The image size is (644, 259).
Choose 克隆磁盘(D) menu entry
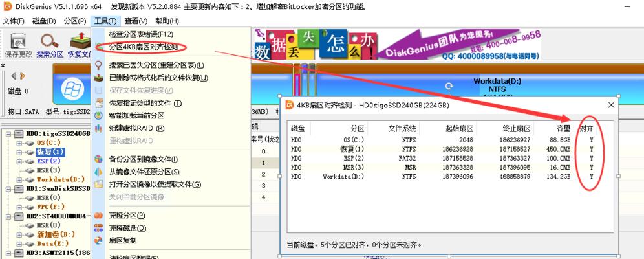point(127,228)
